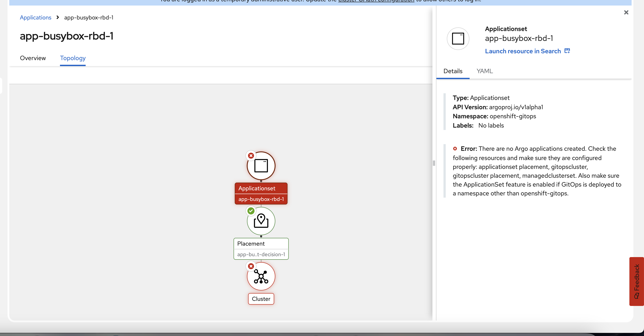Viewport: 644px width, 336px height.
Task: Close the details side panel
Action: tap(626, 12)
